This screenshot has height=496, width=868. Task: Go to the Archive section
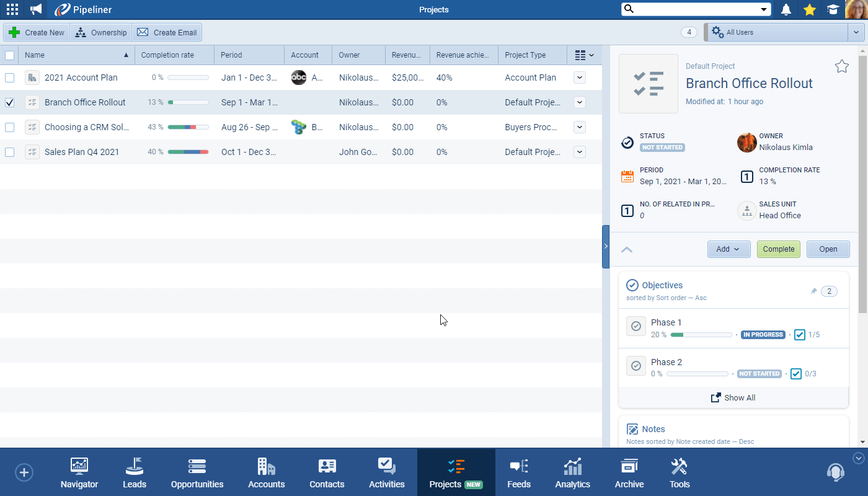point(629,472)
